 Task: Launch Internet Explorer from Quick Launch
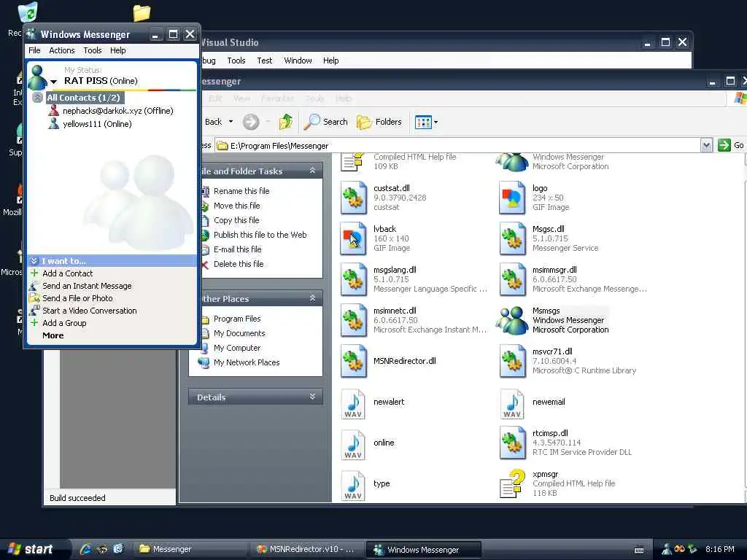pos(86,549)
